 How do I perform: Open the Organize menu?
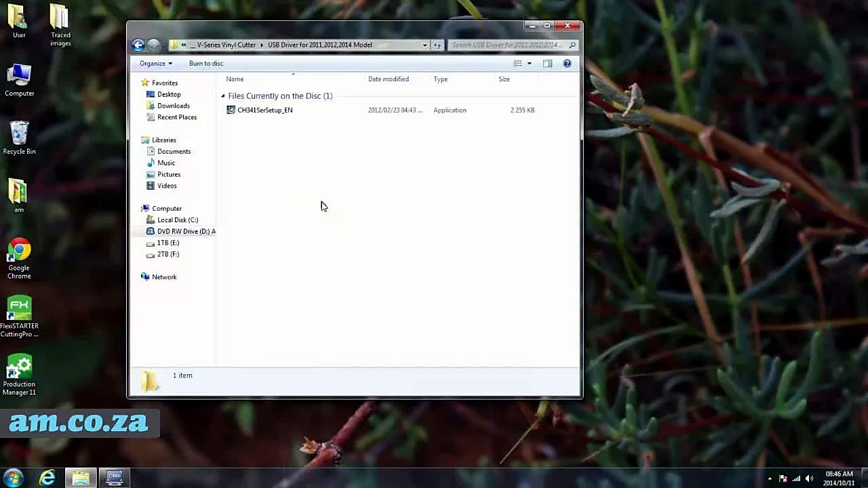(x=156, y=64)
